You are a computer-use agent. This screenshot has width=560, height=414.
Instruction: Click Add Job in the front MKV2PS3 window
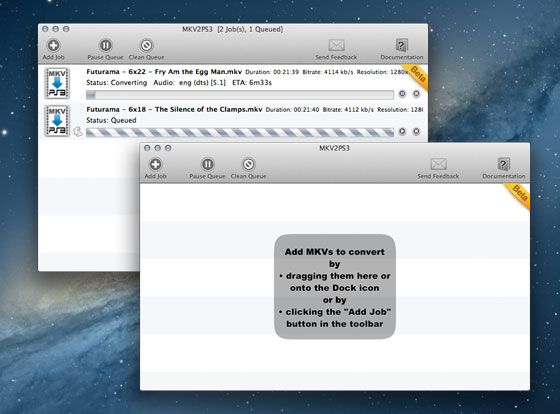[155, 168]
